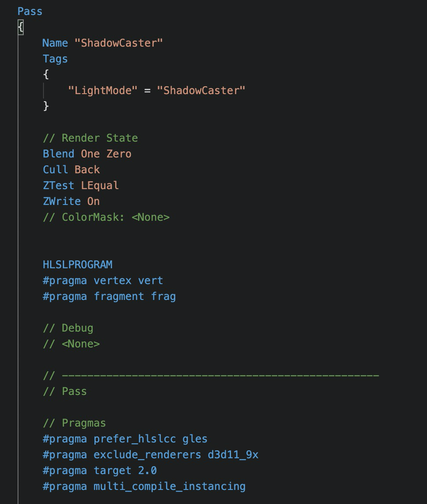This screenshot has height=504, width=427.
Task: Click the Name keyword
Action: pyautogui.click(x=55, y=43)
